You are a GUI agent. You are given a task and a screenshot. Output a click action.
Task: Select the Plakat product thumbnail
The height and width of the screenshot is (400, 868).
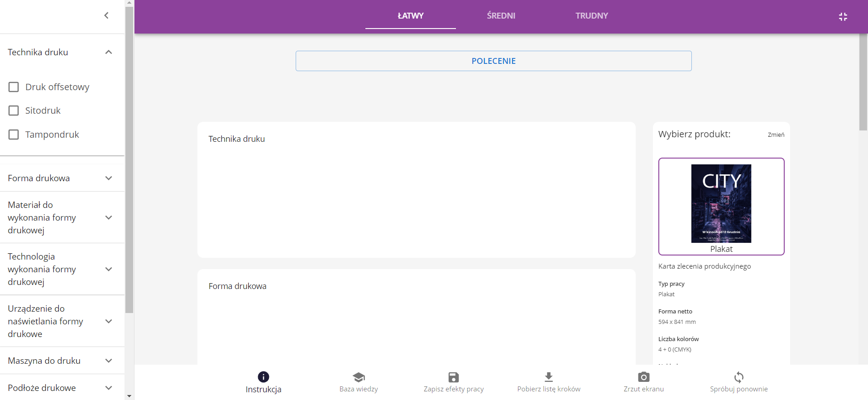[721, 206]
